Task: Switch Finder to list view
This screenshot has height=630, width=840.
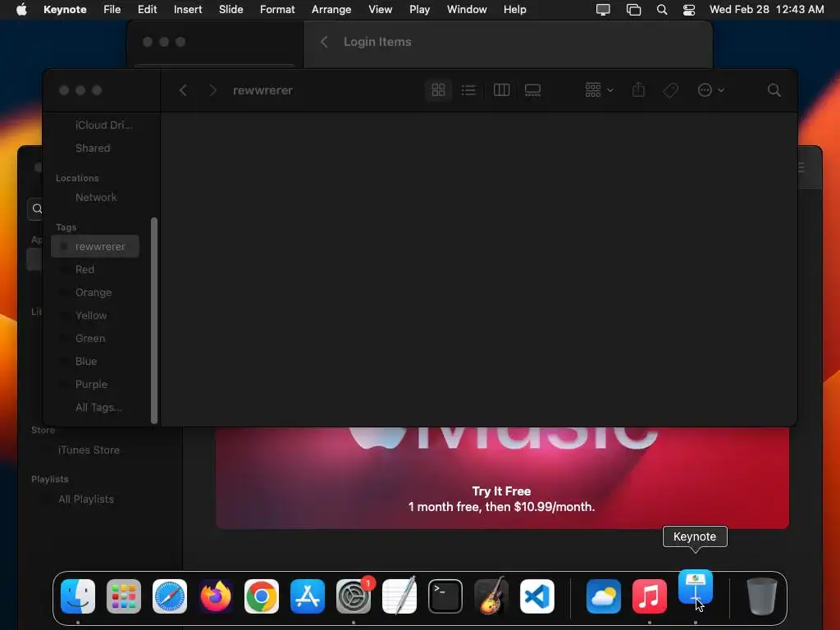Action: pyautogui.click(x=468, y=90)
